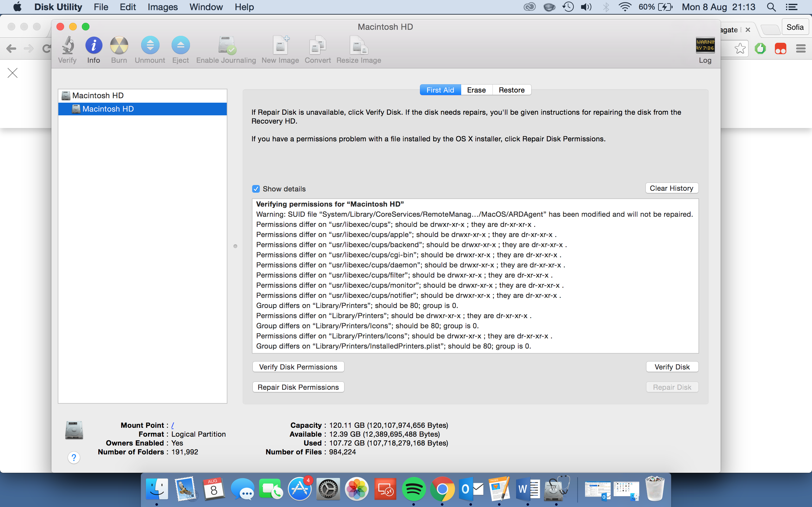
Task: Open the Images menu
Action: pos(163,7)
